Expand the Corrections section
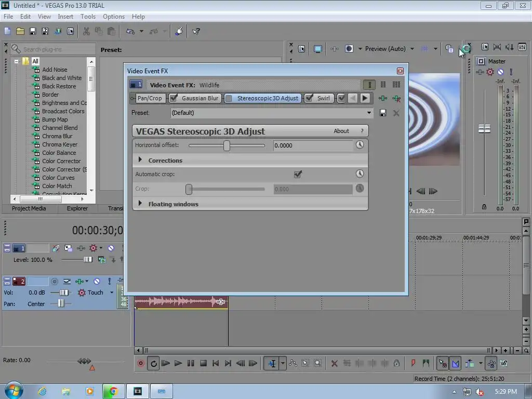 pos(140,159)
